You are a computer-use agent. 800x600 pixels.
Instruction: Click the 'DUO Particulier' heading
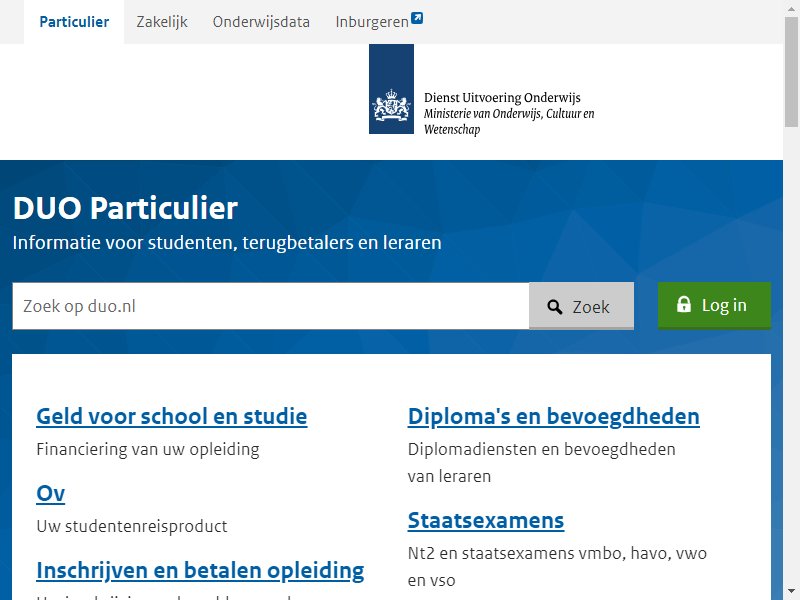coord(126,208)
